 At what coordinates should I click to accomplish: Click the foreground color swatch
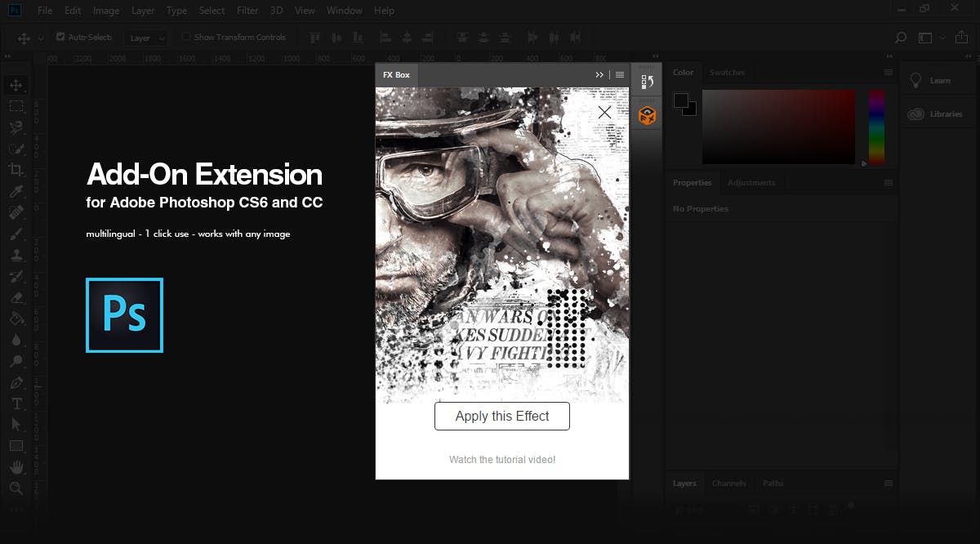point(680,100)
